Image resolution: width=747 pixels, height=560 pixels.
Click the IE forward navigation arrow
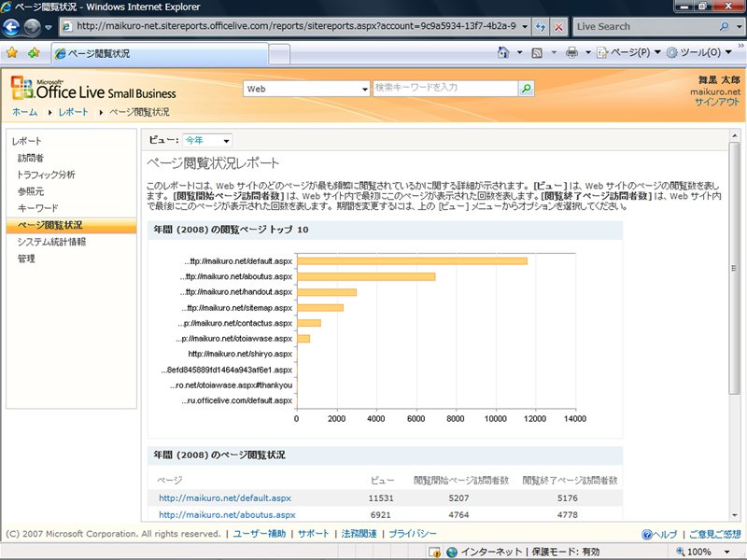coord(32,27)
